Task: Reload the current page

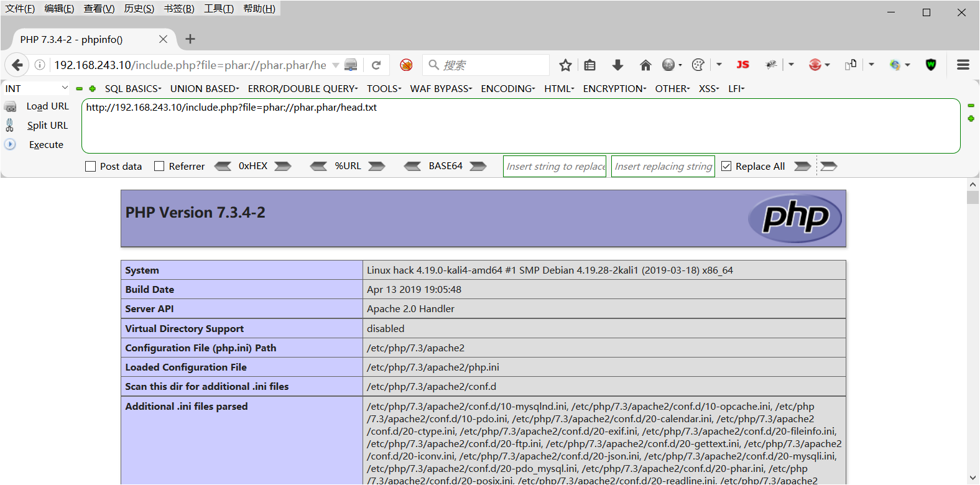Action: [x=376, y=65]
